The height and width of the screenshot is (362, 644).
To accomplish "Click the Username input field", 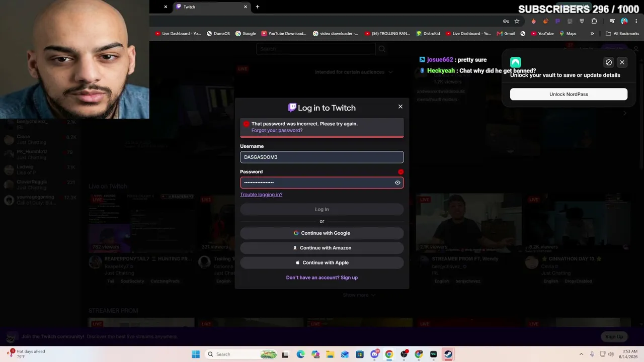I will click(322, 157).
